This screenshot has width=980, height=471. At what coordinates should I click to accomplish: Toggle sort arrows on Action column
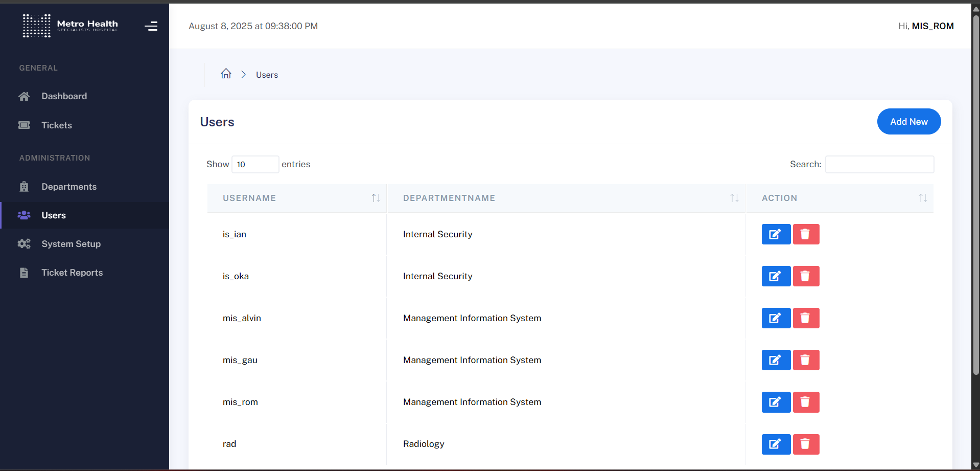click(x=922, y=198)
